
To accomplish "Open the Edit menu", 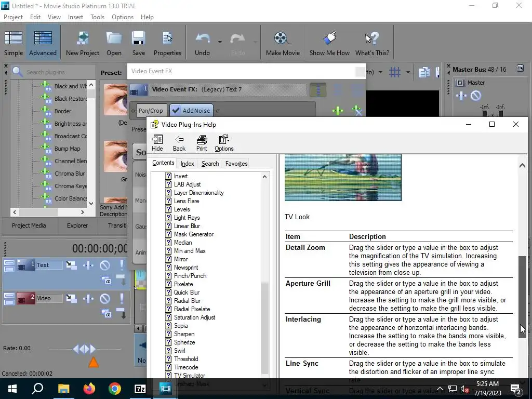I will coord(35,17).
